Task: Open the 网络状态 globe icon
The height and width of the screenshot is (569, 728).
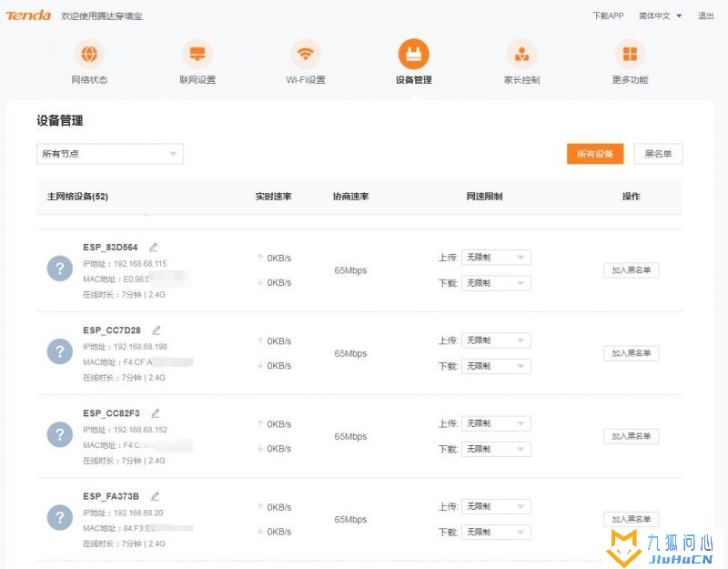Action: pyautogui.click(x=89, y=54)
